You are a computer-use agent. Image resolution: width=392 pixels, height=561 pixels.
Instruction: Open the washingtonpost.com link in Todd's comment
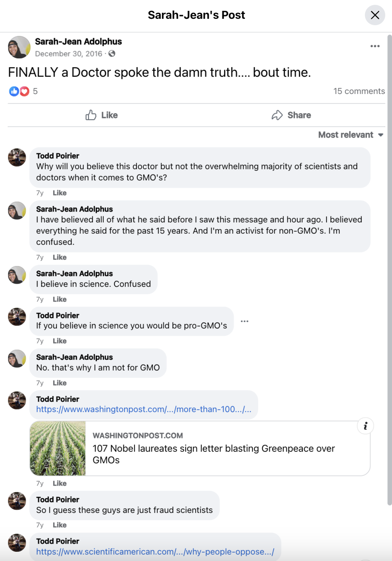click(x=144, y=409)
